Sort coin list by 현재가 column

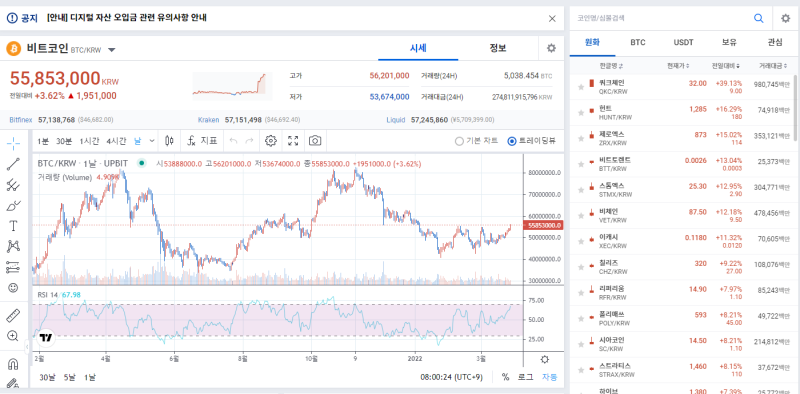[x=679, y=66]
